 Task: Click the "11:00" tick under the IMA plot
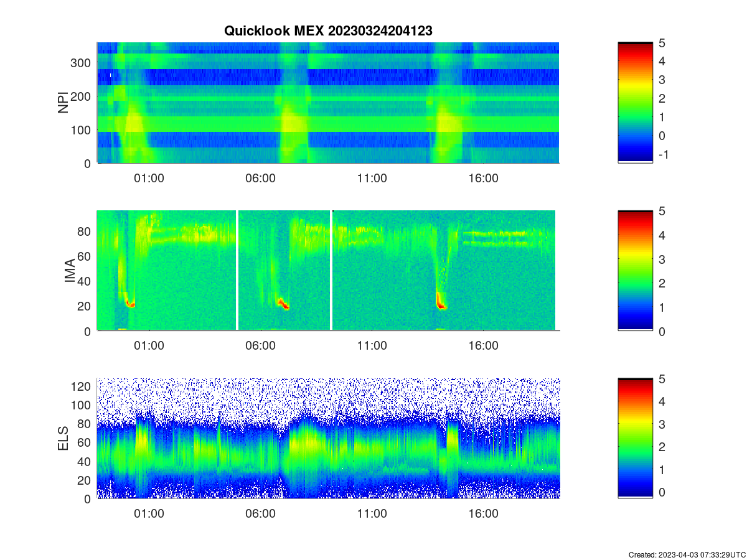coord(372,346)
